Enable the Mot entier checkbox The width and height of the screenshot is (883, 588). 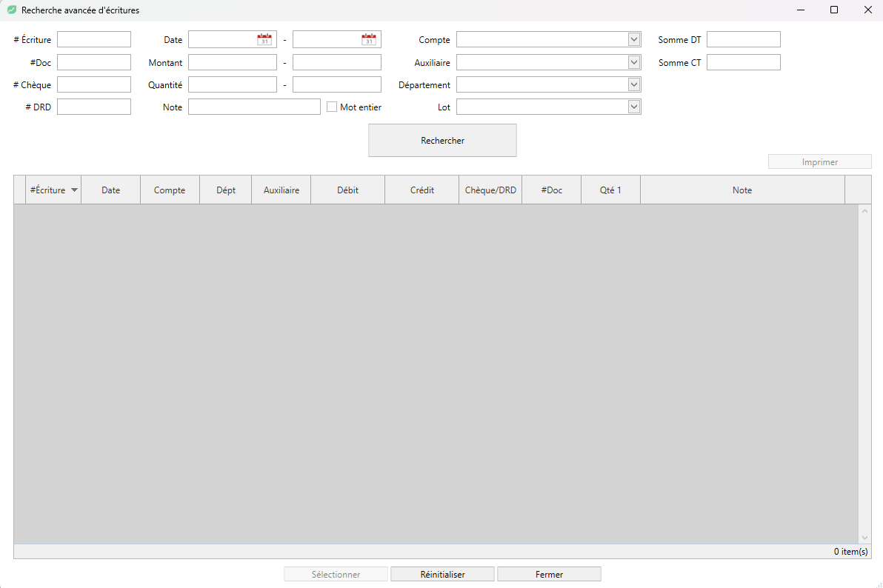click(x=332, y=107)
